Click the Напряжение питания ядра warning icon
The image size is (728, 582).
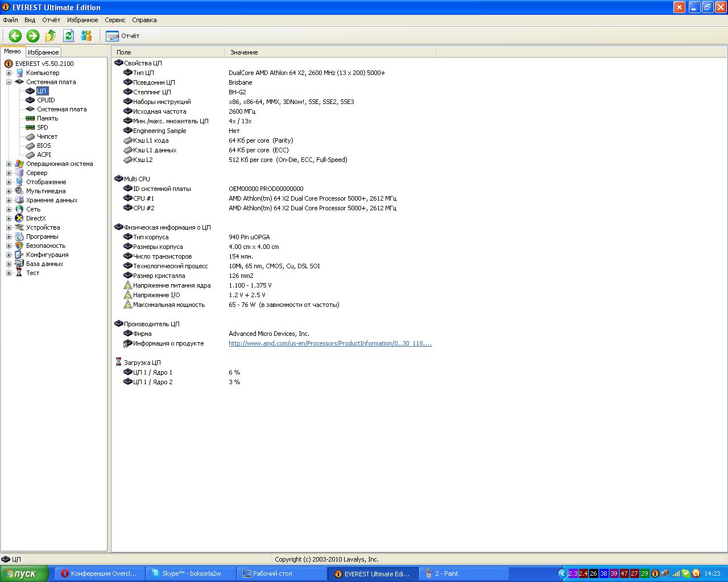128,285
